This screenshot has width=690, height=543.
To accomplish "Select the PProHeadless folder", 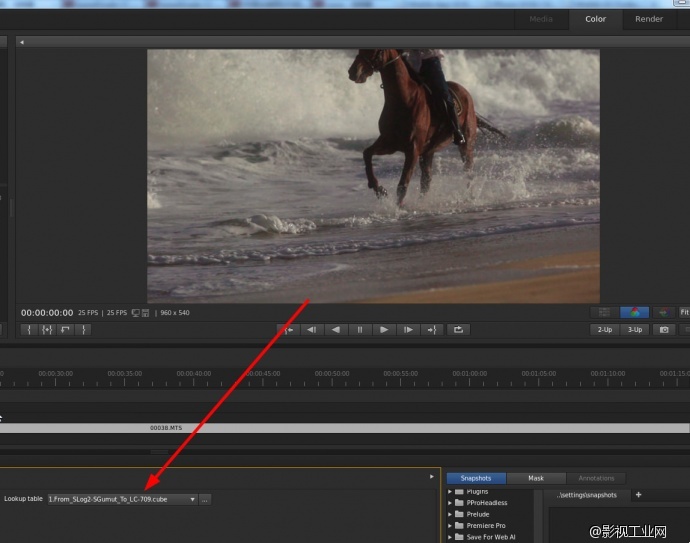I will coord(487,503).
